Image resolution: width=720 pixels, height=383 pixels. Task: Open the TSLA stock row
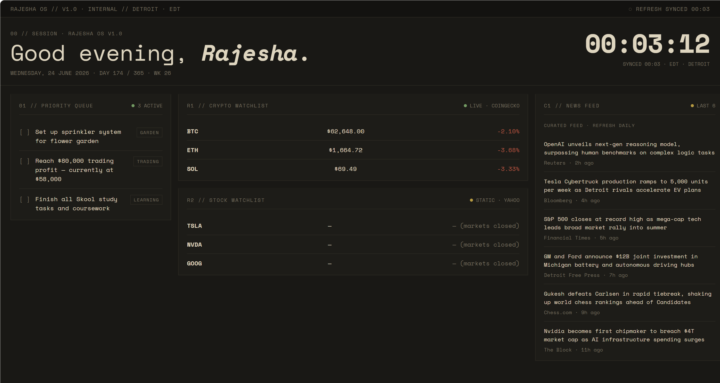point(353,226)
